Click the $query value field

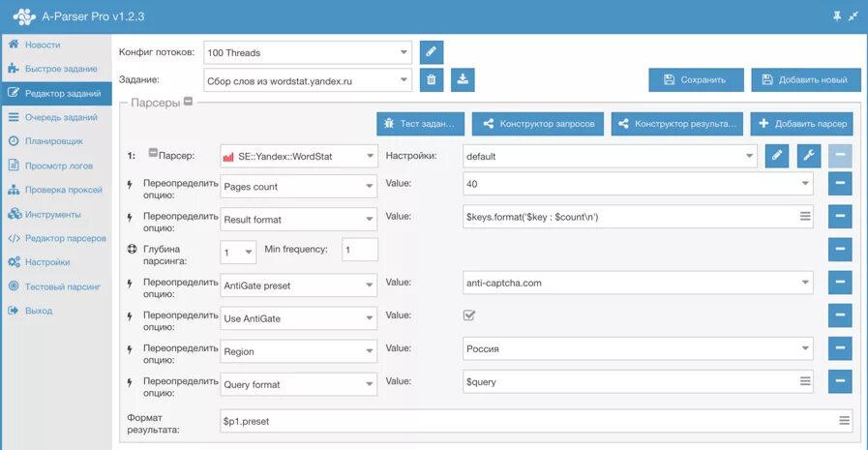click(639, 381)
